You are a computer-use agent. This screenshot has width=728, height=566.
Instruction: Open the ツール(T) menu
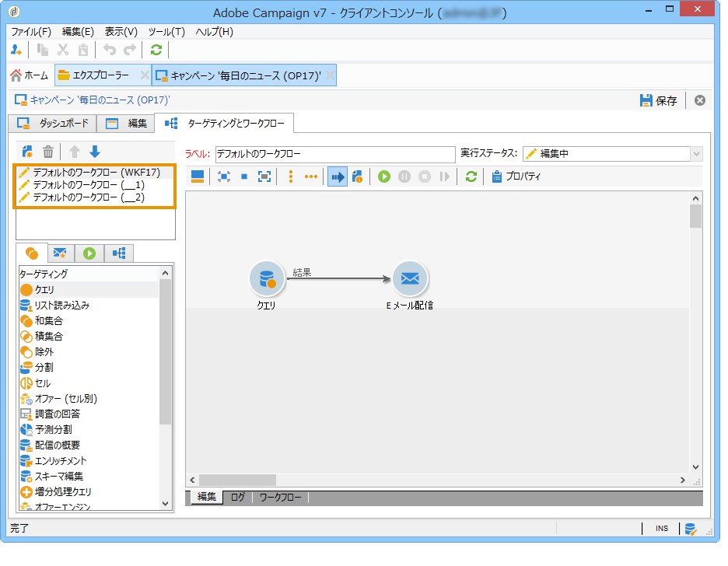pos(166,32)
